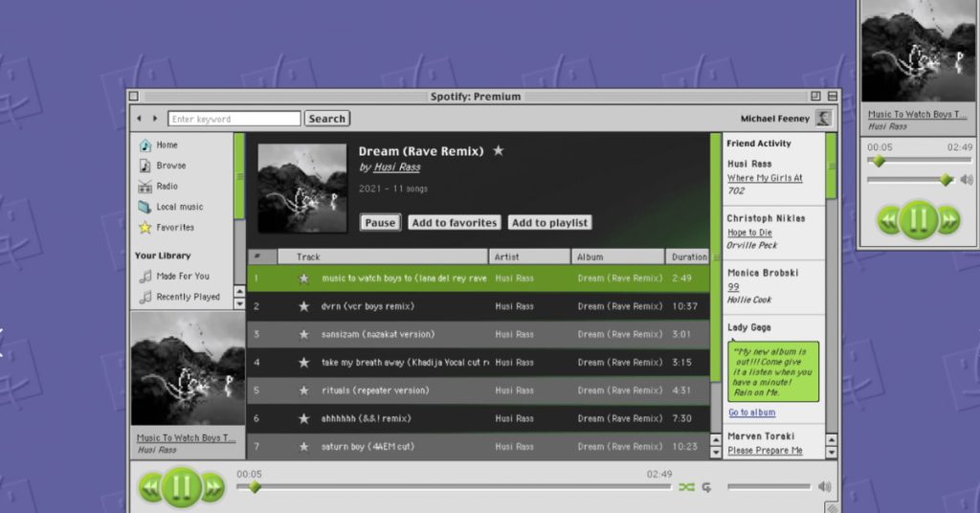Image resolution: width=980 pixels, height=513 pixels.
Task: Toggle repeat in bottom player
Action: (x=707, y=487)
